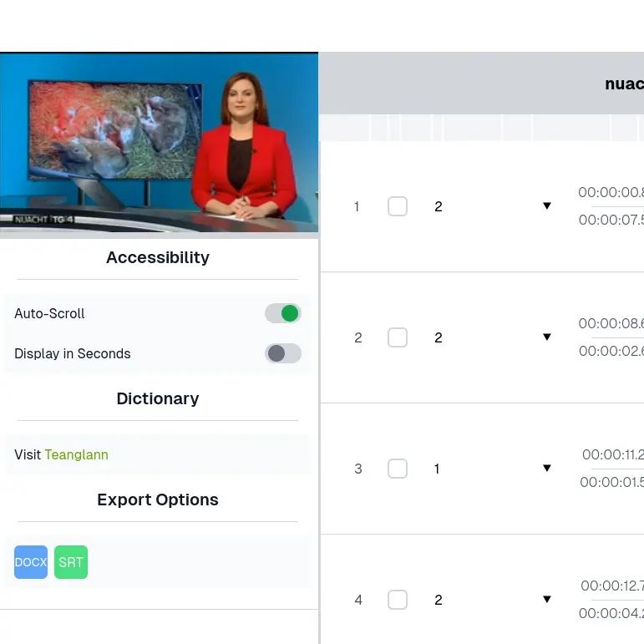The height and width of the screenshot is (644, 644).
Task: Click the row 1 start time 00:00:00
Action: pos(611,192)
